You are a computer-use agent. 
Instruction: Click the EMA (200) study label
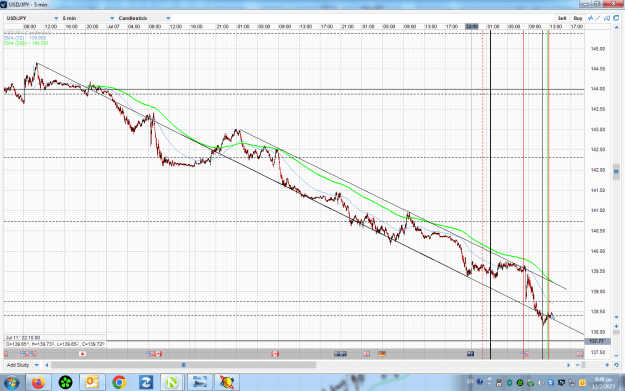click(26, 43)
